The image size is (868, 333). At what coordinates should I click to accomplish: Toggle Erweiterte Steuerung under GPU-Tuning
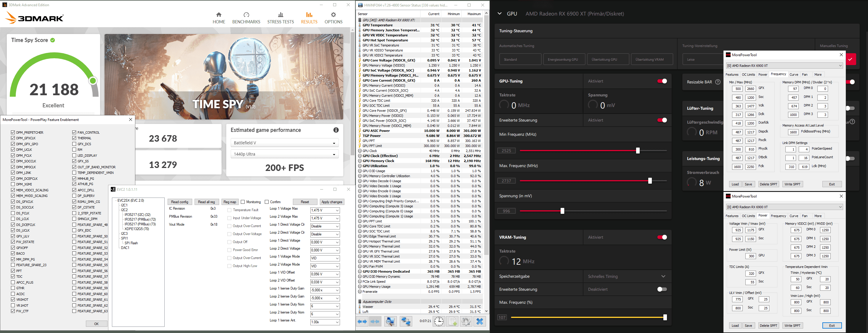click(662, 120)
